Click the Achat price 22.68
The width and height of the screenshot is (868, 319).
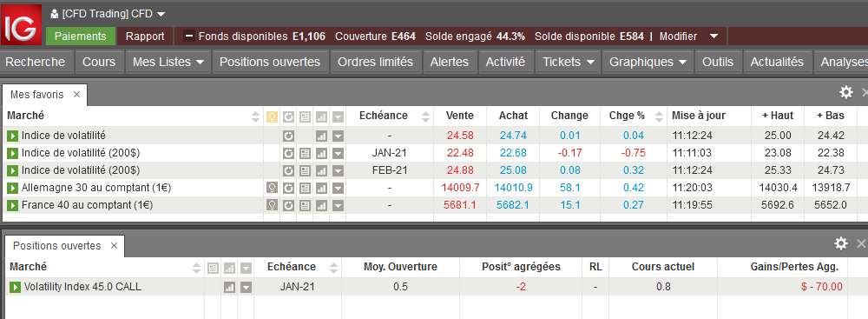pos(513,153)
